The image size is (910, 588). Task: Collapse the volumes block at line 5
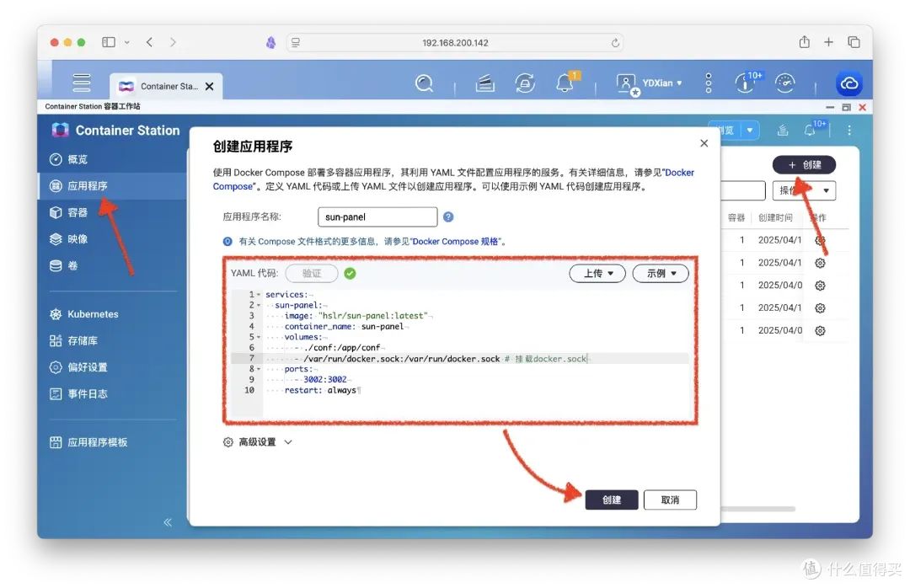point(259,337)
